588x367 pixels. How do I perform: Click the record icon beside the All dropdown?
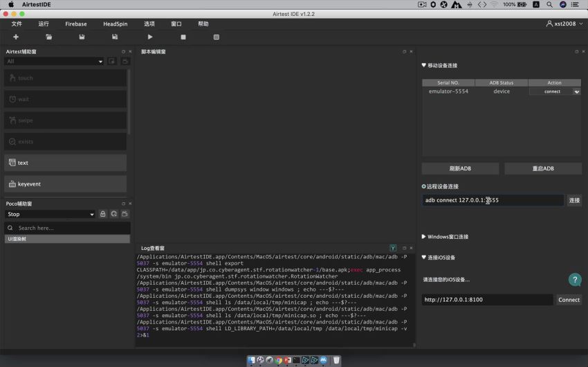(112, 61)
